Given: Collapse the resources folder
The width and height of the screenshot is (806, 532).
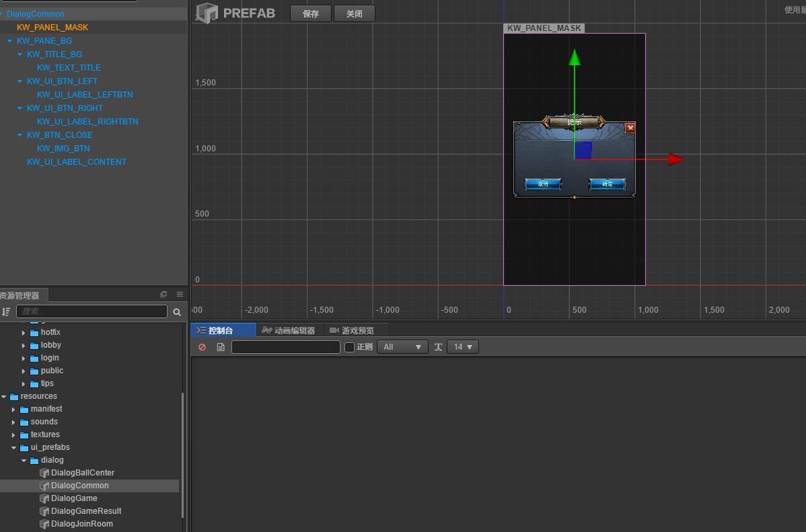Looking at the screenshot, I should 4,396.
